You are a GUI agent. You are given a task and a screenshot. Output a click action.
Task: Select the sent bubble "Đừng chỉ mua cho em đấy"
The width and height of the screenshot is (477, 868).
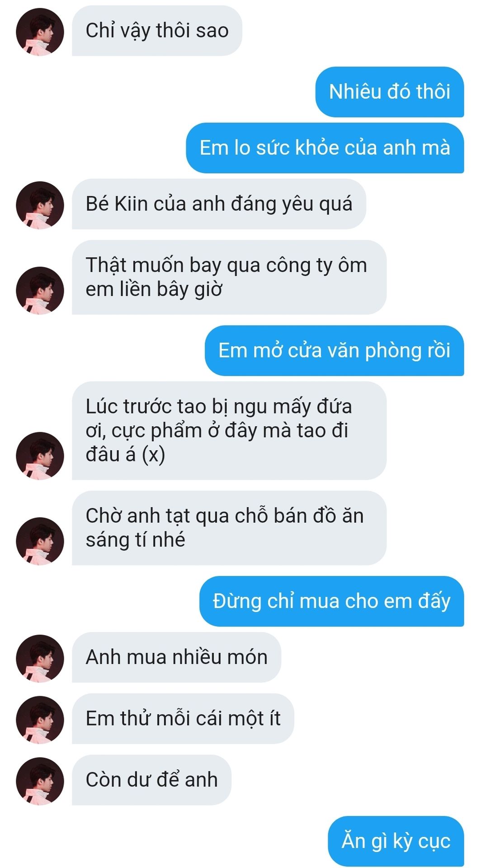[332, 601]
